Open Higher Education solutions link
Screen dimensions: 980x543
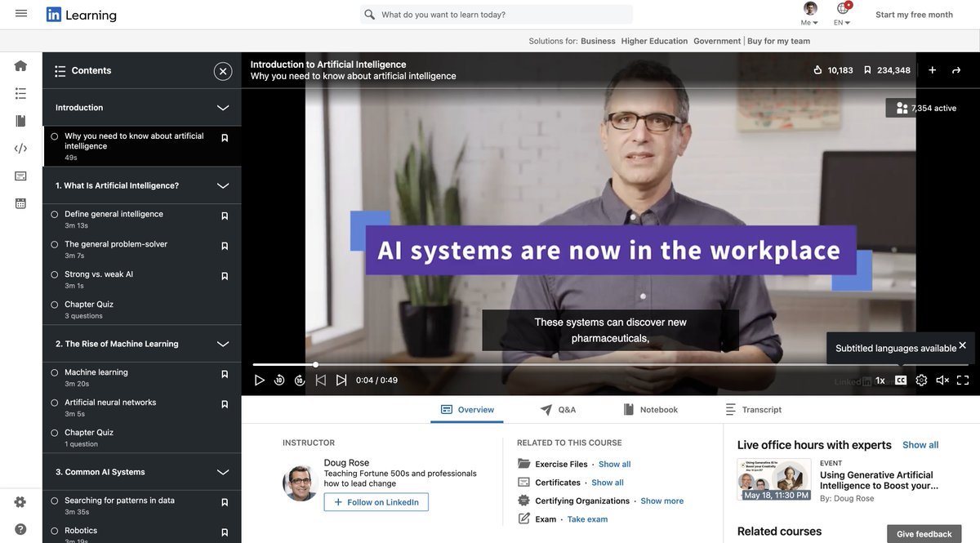(654, 41)
